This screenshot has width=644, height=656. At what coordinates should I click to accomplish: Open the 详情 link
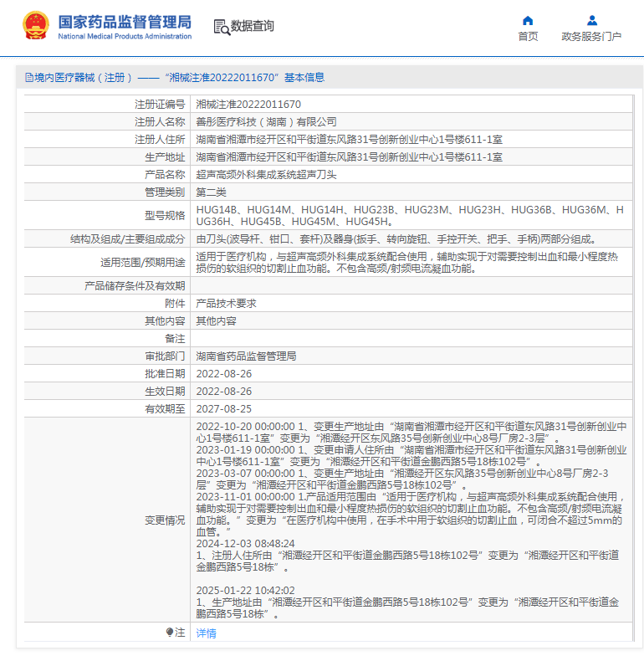click(x=206, y=633)
